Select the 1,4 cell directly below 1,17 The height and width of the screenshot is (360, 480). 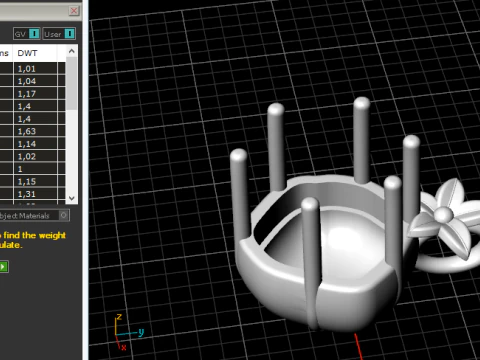[x=35, y=106]
